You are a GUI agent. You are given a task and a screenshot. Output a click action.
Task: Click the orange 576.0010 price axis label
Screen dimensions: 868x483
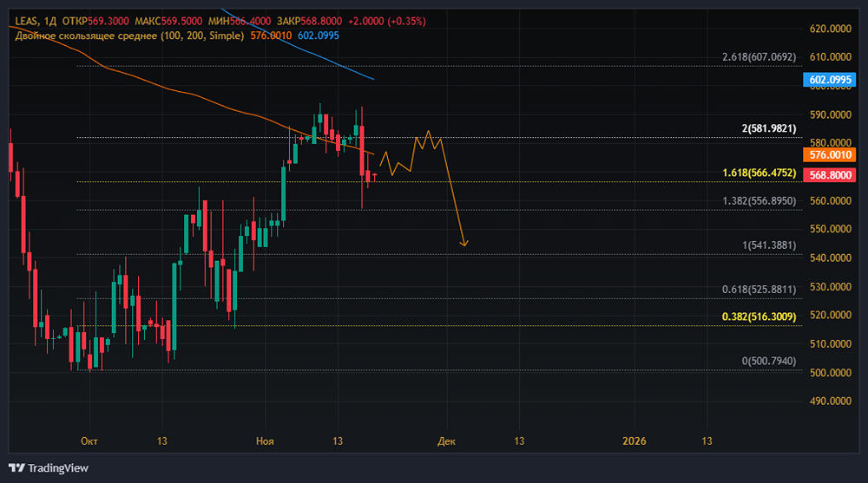pos(829,155)
